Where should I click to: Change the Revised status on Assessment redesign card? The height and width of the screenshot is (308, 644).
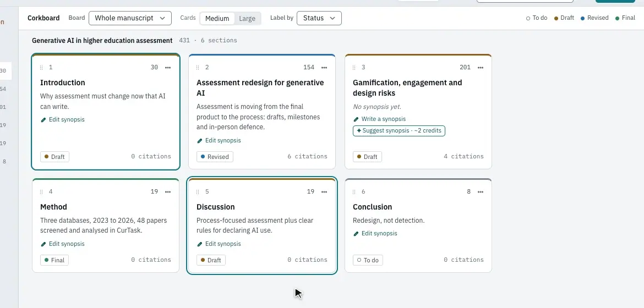(215, 156)
